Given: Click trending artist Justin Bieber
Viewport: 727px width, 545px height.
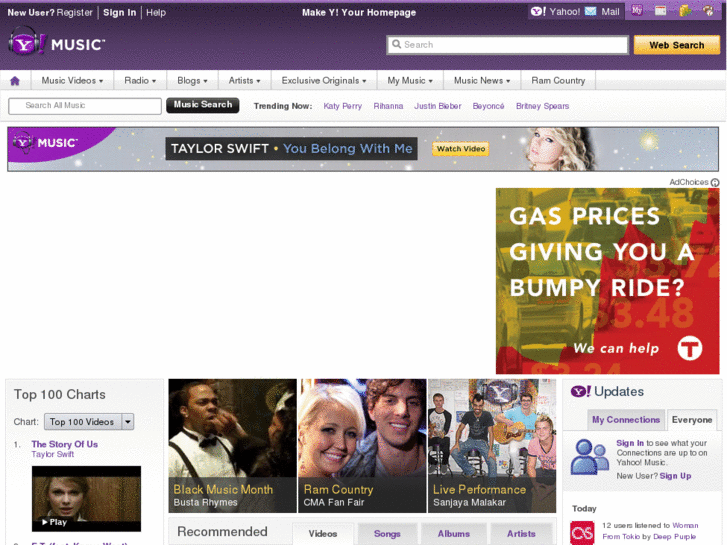Looking at the screenshot, I should (438, 106).
